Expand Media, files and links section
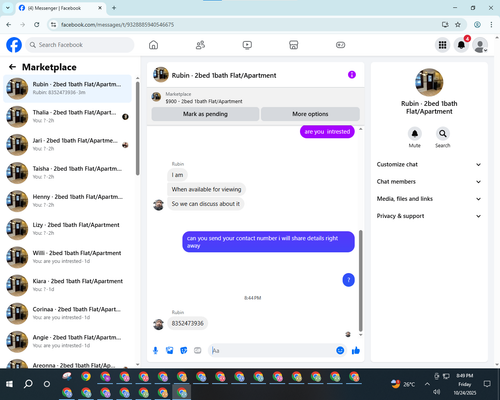This screenshot has width=500, height=400. (429, 199)
